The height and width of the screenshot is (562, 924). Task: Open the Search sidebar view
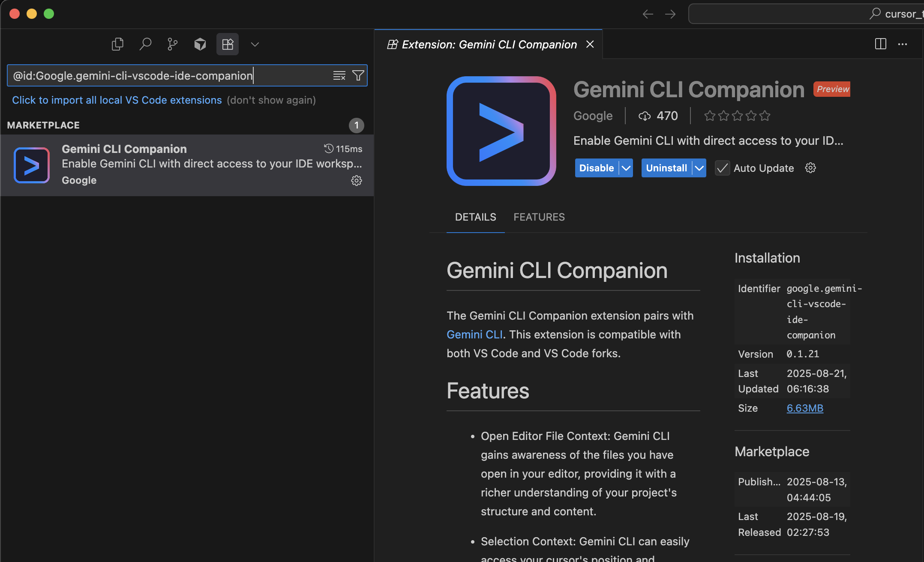click(145, 44)
